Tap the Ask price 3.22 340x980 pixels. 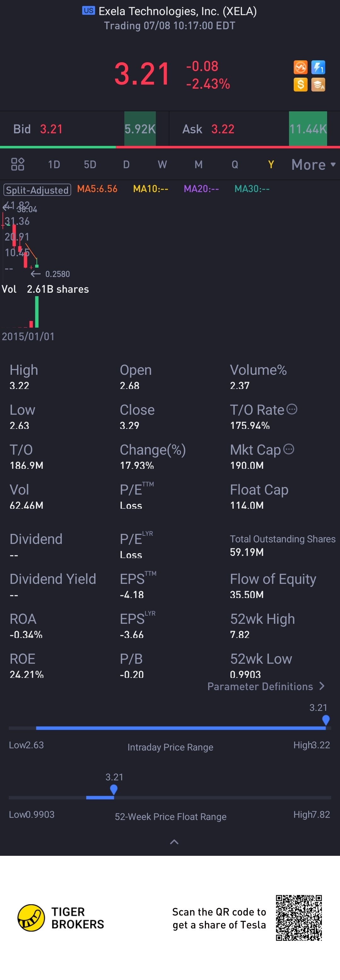click(223, 129)
